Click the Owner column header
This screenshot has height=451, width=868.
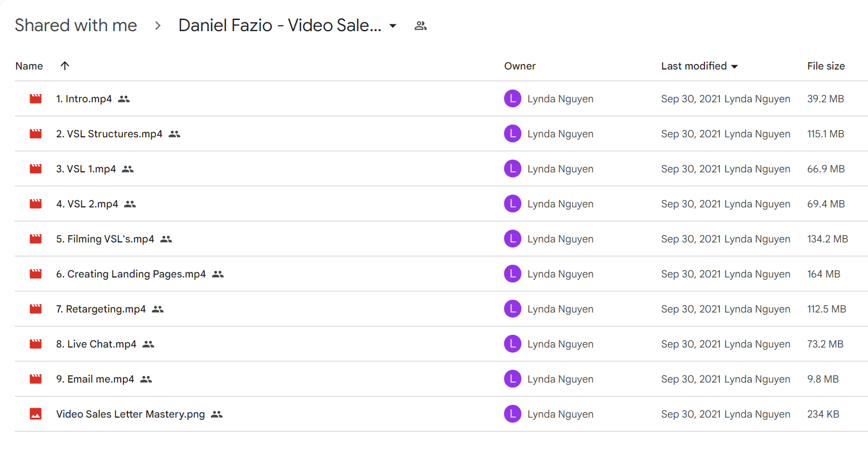point(520,66)
